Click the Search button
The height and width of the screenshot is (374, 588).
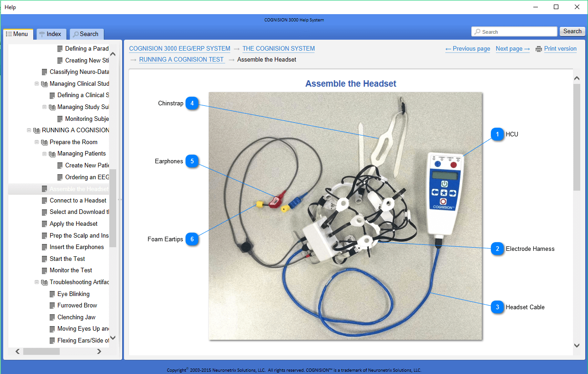[573, 31]
